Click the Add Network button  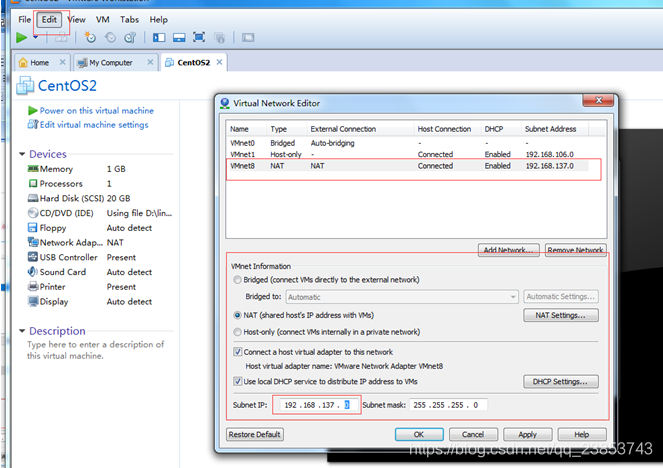point(509,250)
